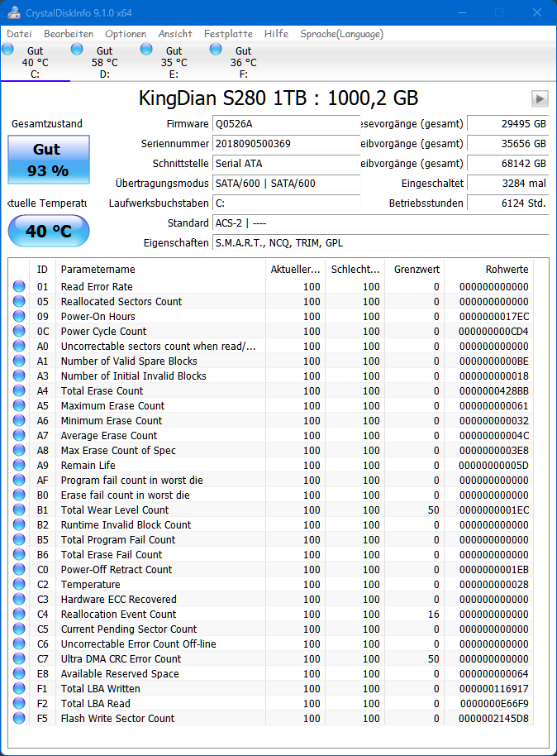Click the Betriebsstunden value 6124 Std.

click(508, 203)
